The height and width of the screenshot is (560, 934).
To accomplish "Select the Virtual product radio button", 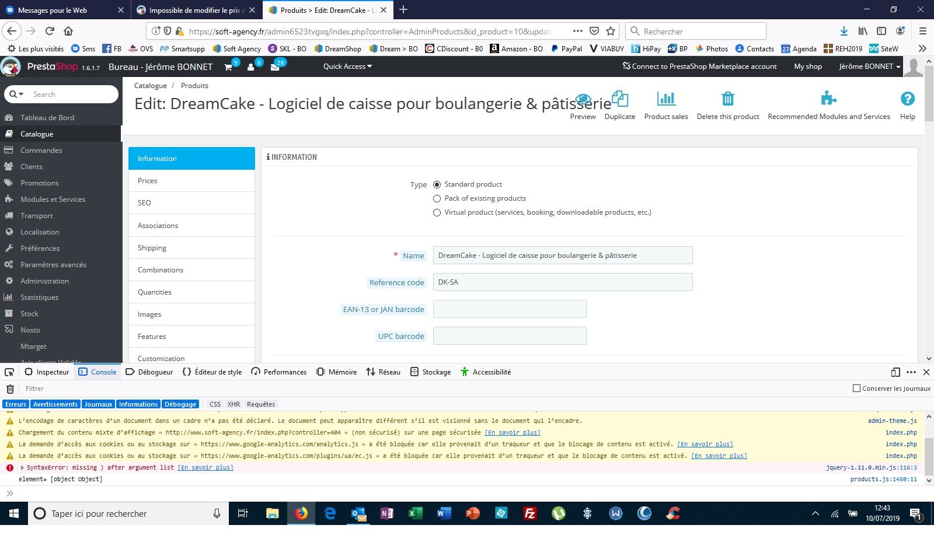I will coord(437,212).
